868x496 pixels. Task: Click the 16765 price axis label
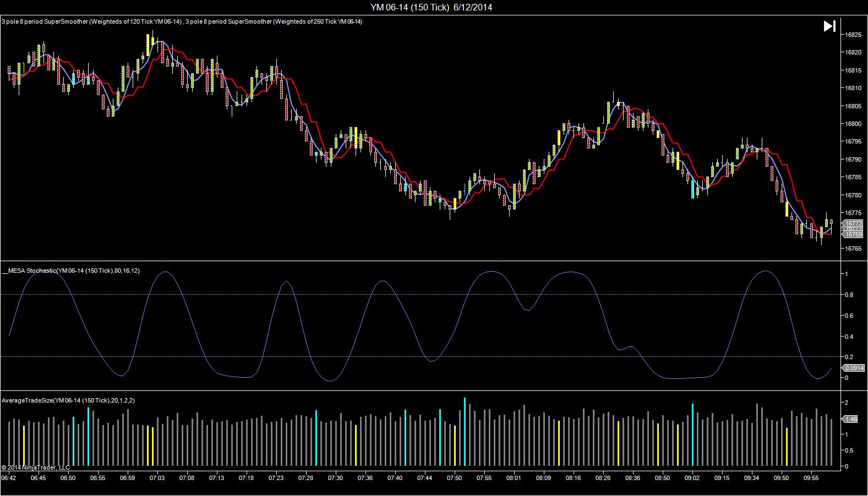click(x=853, y=249)
